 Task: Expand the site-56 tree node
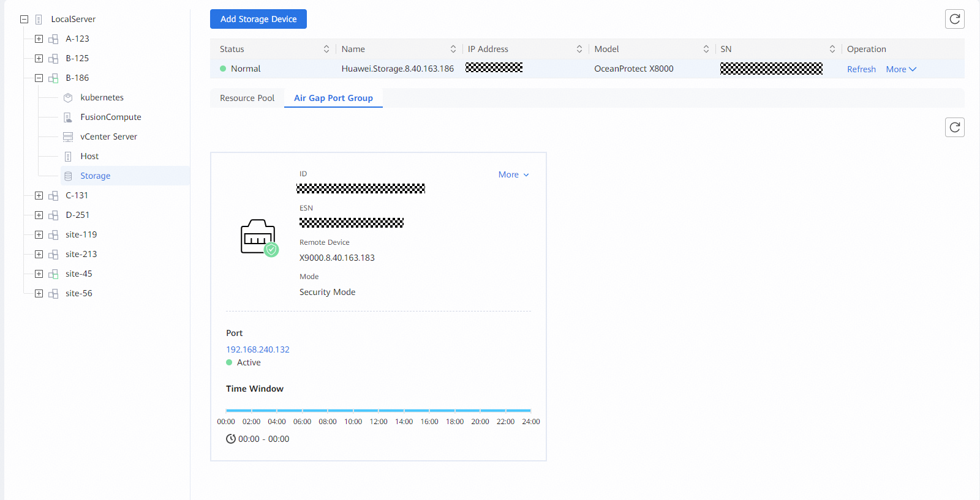39,293
